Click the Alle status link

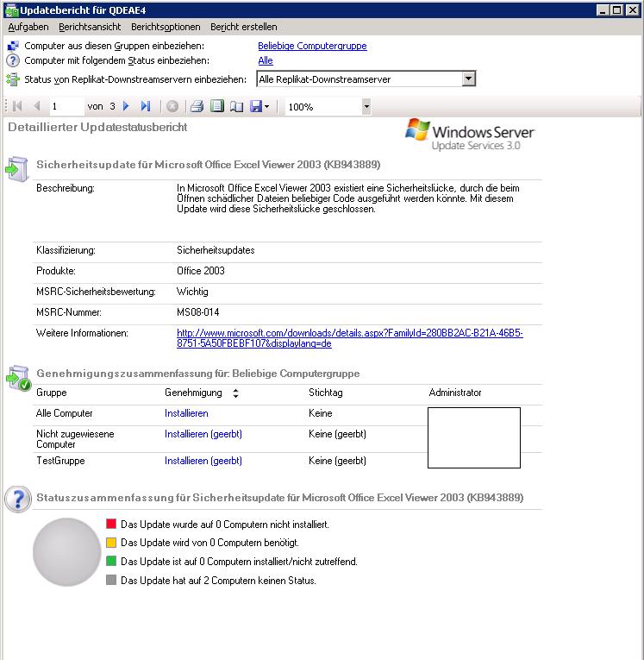pos(266,60)
